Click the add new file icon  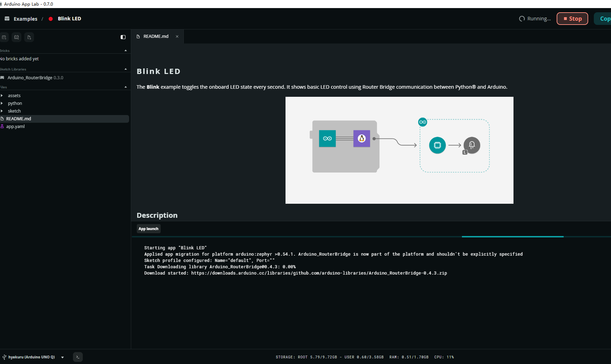tap(29, 37)
